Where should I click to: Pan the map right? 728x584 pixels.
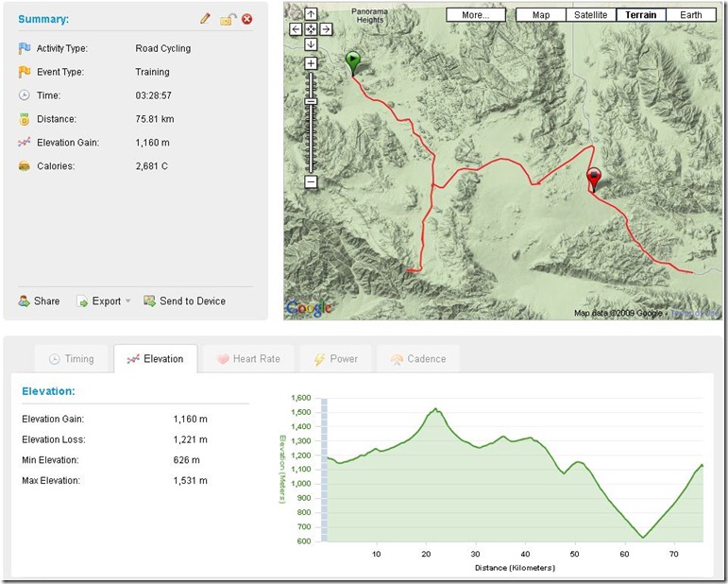click(x=326, y=29)
